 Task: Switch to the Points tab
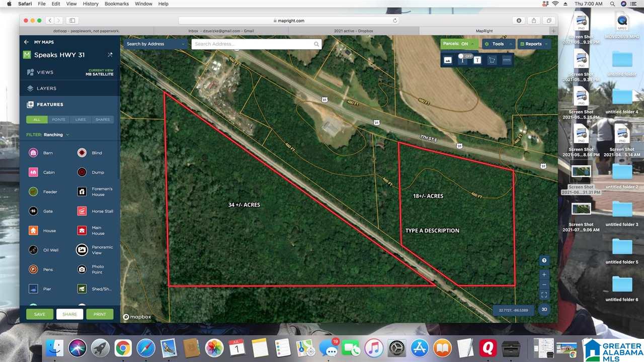[x=59, y=120]
